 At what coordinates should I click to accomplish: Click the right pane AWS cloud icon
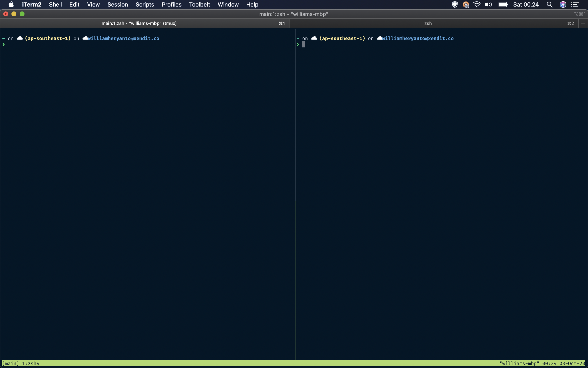[x=314, y=38]
